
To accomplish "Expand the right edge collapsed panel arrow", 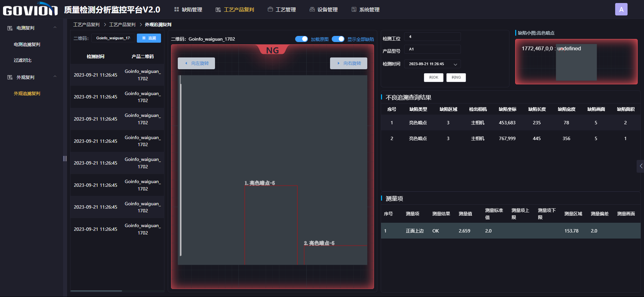I will (641, 166).
